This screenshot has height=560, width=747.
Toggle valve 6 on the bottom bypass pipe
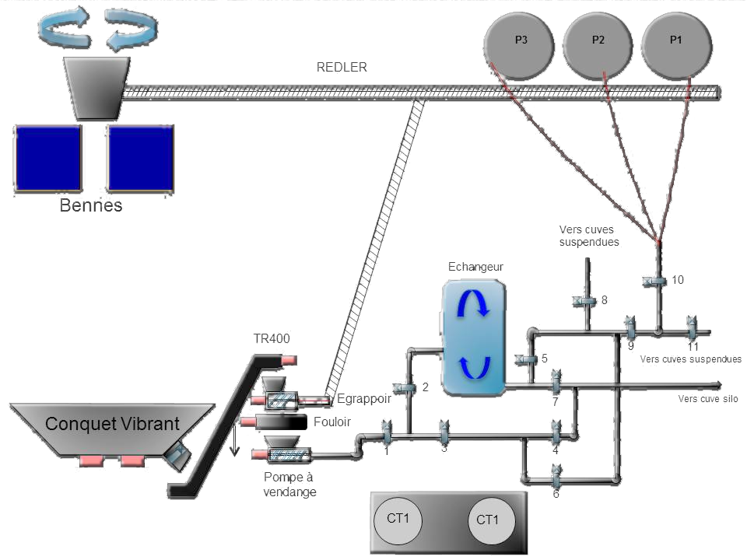[x=556, y=476]
